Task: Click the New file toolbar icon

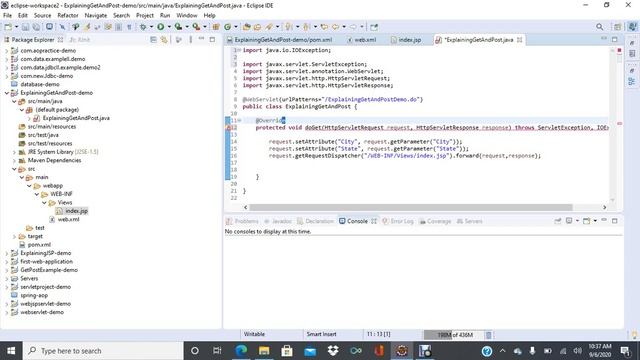Action: tap(8, 27)
